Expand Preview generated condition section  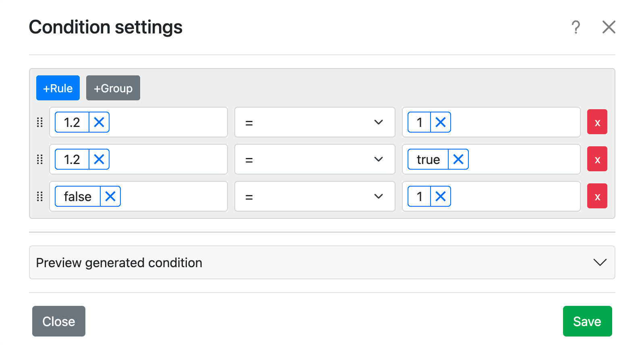pyautogui.click(x=322, y=262)
